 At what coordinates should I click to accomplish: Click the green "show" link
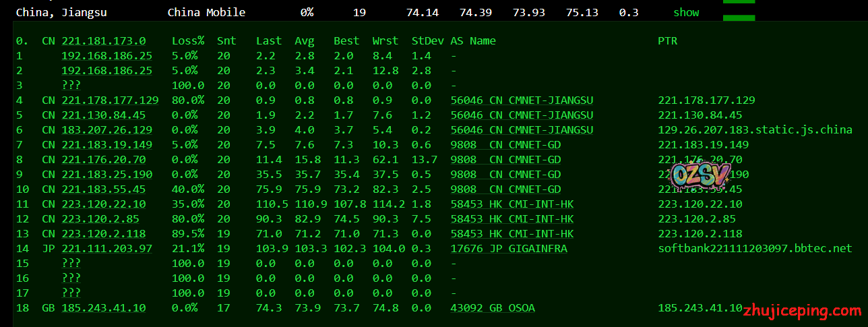pyautogui.click(x=686, y=12)
